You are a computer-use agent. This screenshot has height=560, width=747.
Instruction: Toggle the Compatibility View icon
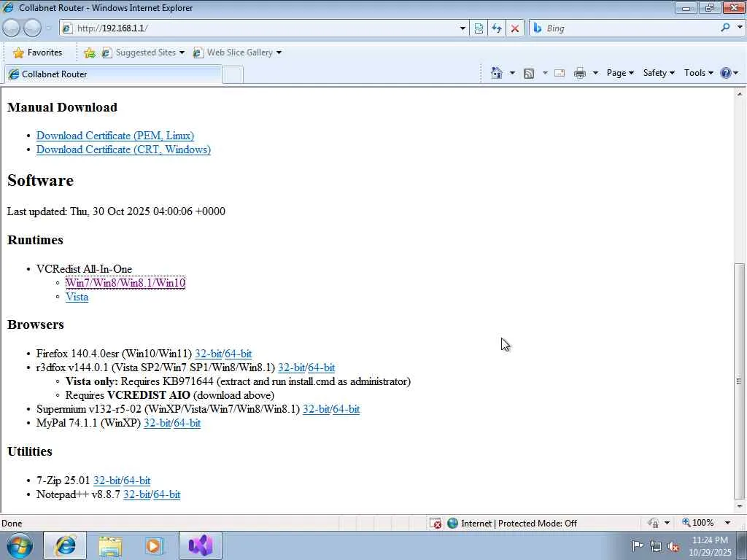(479, 28)
